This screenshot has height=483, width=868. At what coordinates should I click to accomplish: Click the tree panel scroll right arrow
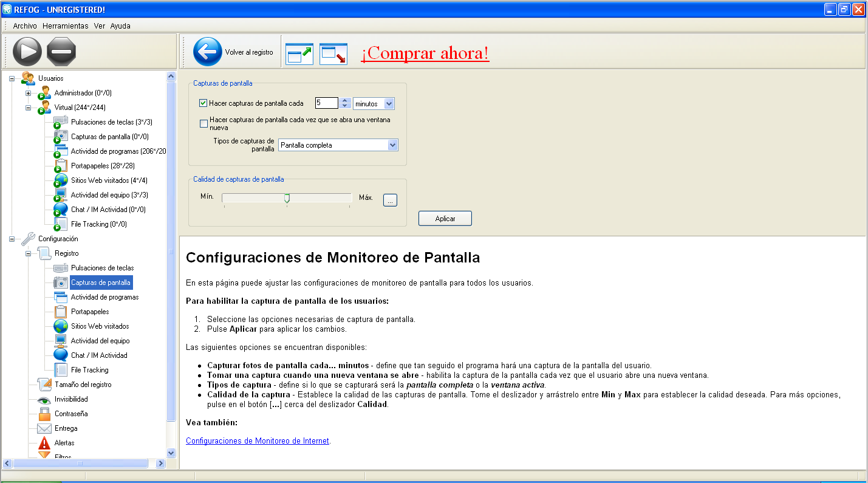(x=160, y=463)
